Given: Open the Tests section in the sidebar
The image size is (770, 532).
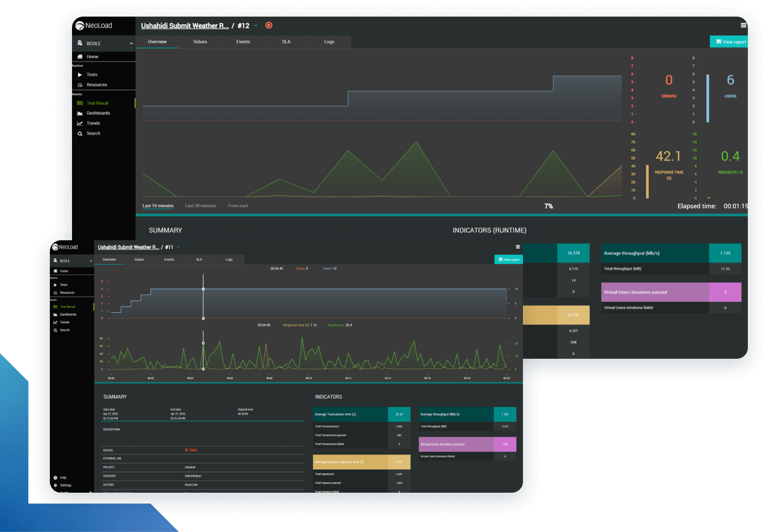Looking at the screenshot, I should click(92, 74).
